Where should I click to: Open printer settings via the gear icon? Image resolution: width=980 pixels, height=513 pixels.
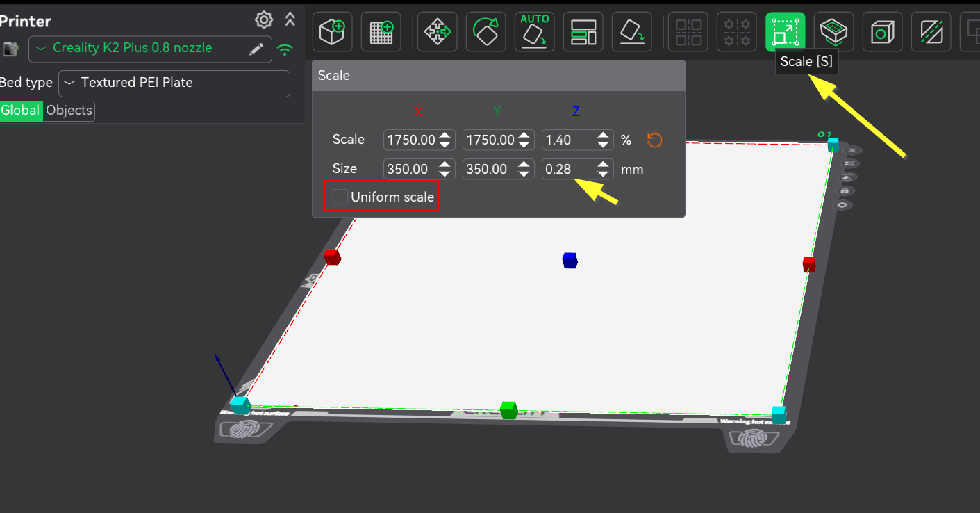[x=263, y=19]
